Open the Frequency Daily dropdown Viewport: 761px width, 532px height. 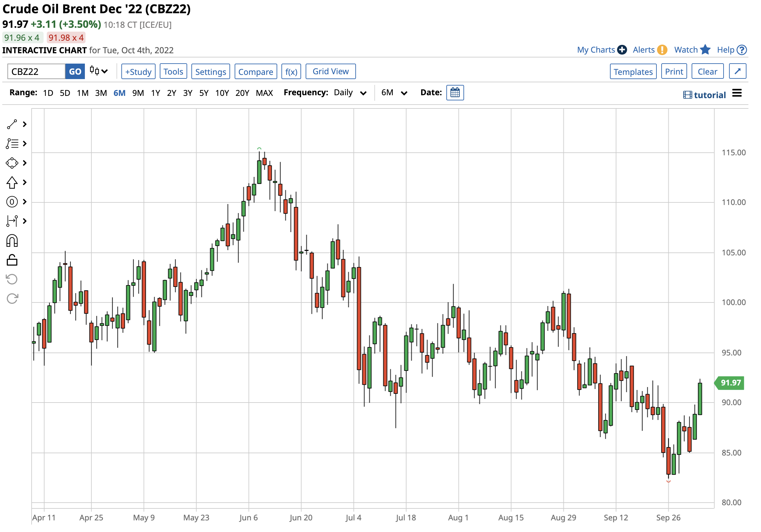pyautogui.click(x=350, y=93)
